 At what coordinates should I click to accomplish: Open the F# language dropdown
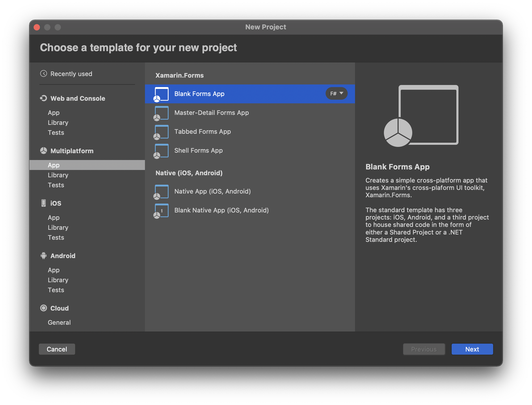click(337, 94)
